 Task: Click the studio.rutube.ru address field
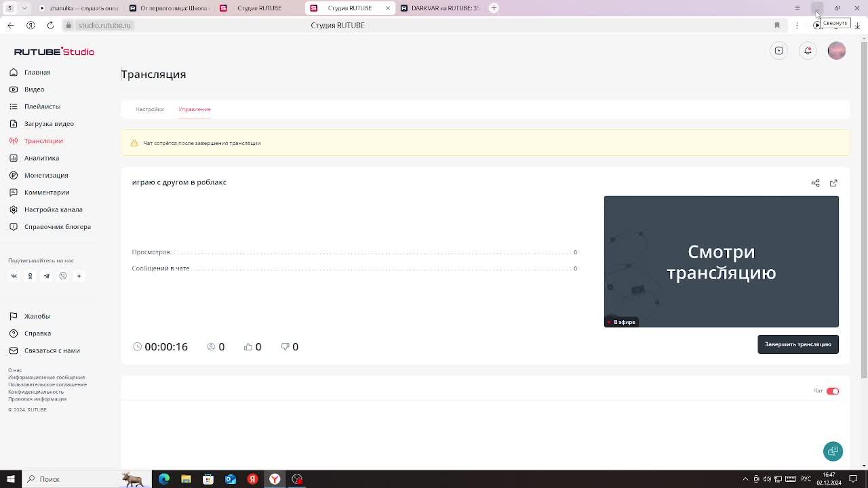[104, 25]
